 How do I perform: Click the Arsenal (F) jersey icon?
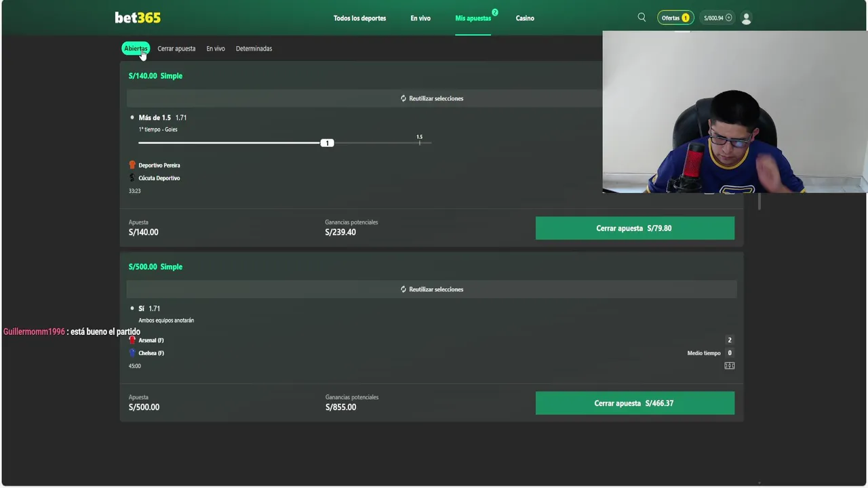[x=132, y=340]
